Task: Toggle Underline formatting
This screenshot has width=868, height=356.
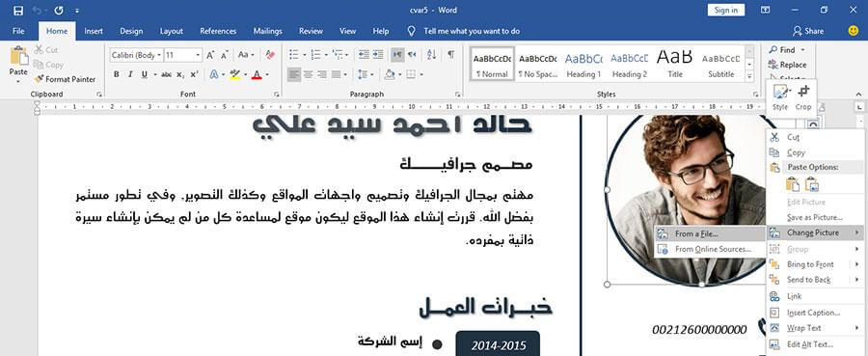Action: (x=144, y=74)
